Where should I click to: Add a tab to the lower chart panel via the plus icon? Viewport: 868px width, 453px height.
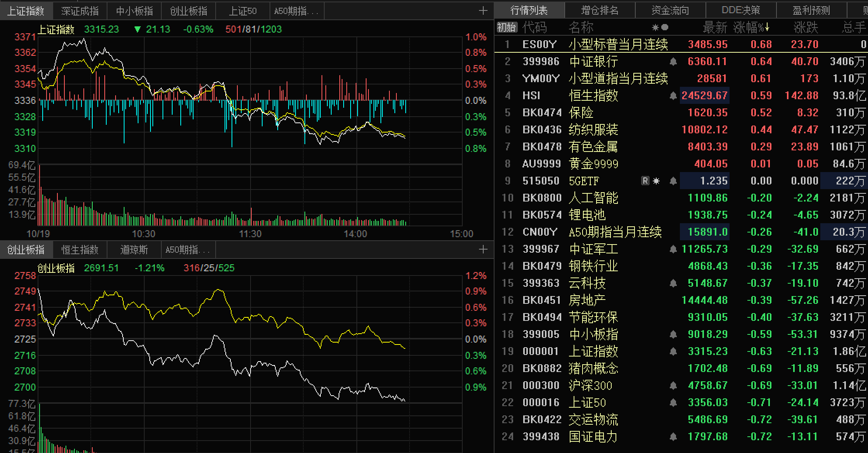(483, 250)
